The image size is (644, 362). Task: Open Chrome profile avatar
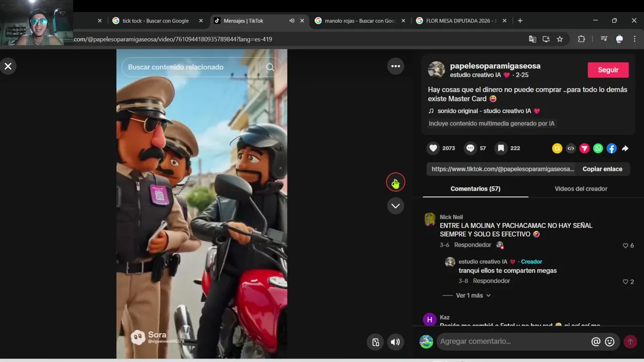click(x=619, y=39)
